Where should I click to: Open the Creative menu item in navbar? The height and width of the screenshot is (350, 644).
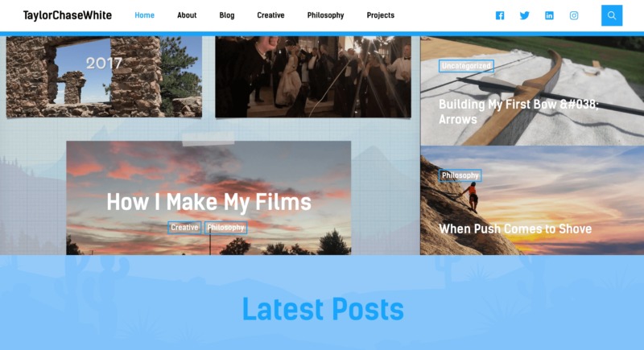coord(270,15)
